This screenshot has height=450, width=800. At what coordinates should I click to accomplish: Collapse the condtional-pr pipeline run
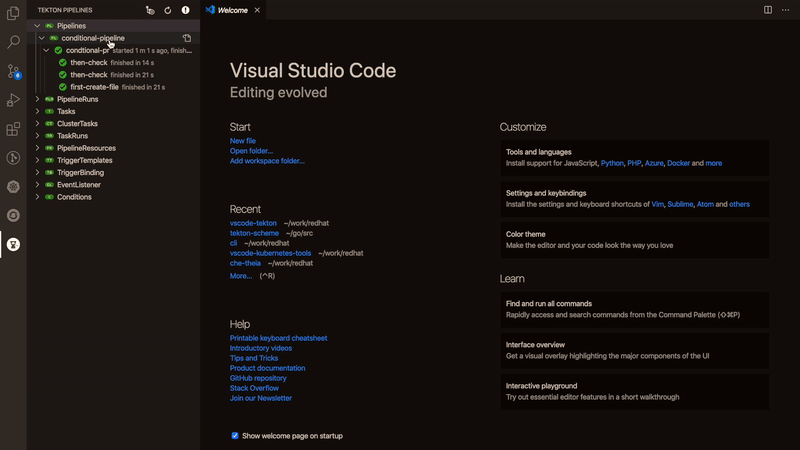(46, 51)
